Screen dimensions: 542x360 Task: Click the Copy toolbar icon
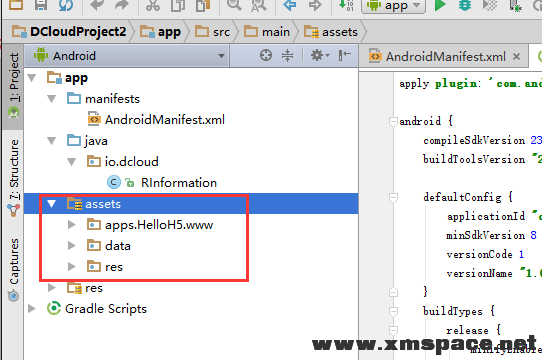click(x=178, y=5)
